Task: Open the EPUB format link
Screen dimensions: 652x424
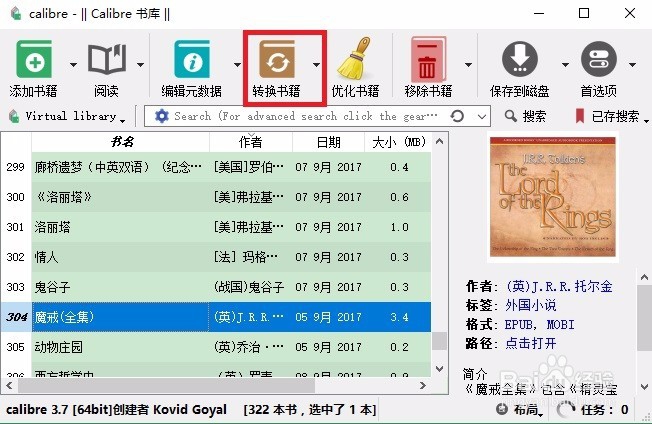Action: click(519, 325)
